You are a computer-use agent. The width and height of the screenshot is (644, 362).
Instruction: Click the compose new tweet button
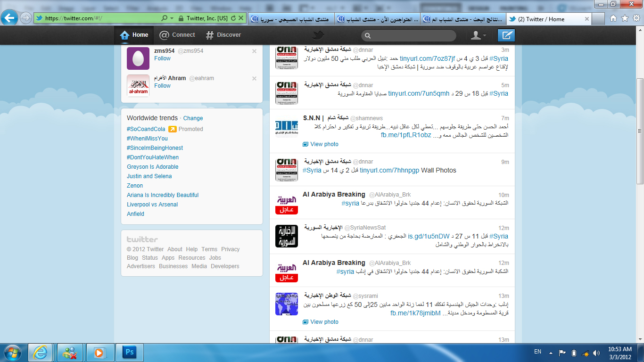coord(506,35)
